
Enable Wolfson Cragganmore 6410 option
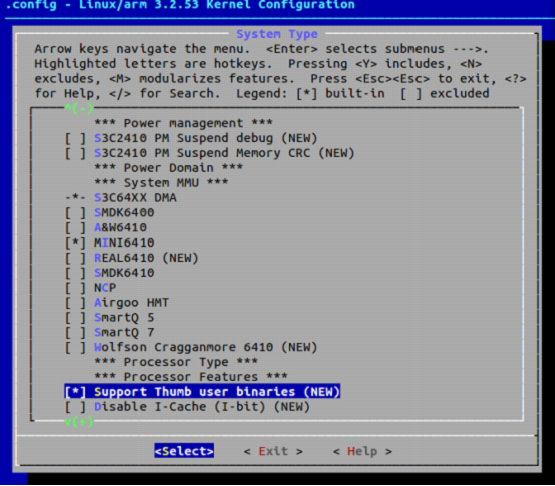pyautogui.click(x=75, y=347)
